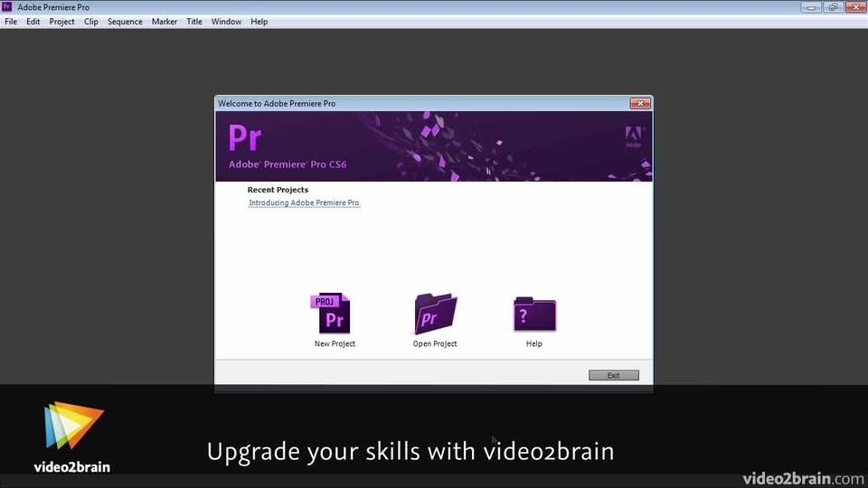Viewport: 868px width, 488px height.
Task: Click the Help label under folder icon
Action: point(534,343)
